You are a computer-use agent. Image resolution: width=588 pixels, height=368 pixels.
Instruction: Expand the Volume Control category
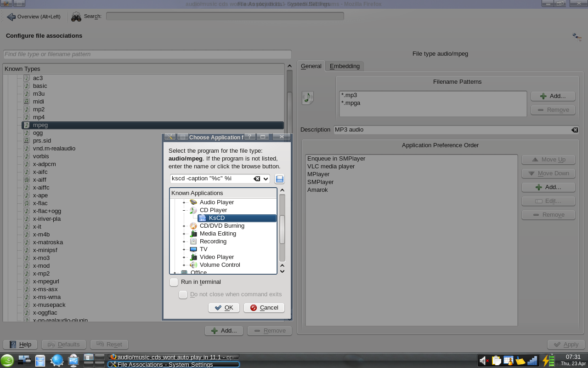click(184, 265)
